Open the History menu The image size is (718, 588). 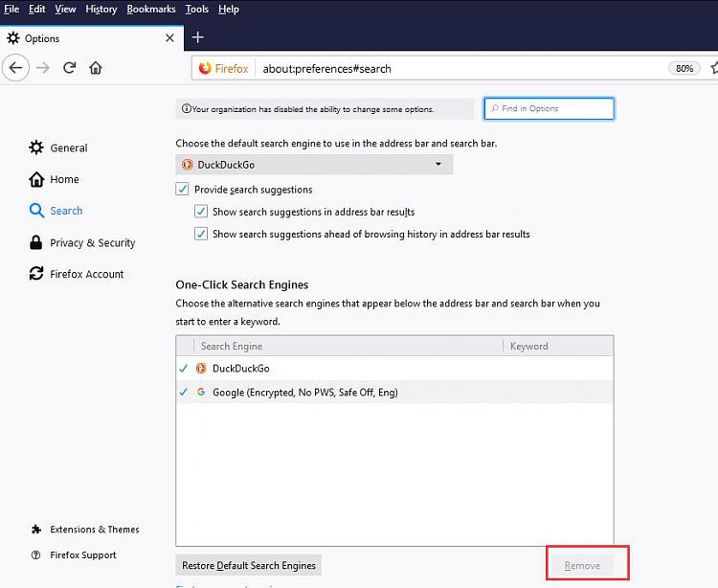tap(101, 10)
